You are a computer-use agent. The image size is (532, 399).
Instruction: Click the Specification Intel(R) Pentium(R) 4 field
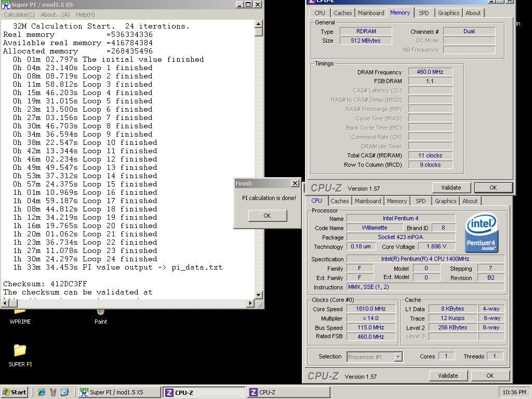click(x=425, y=259)
